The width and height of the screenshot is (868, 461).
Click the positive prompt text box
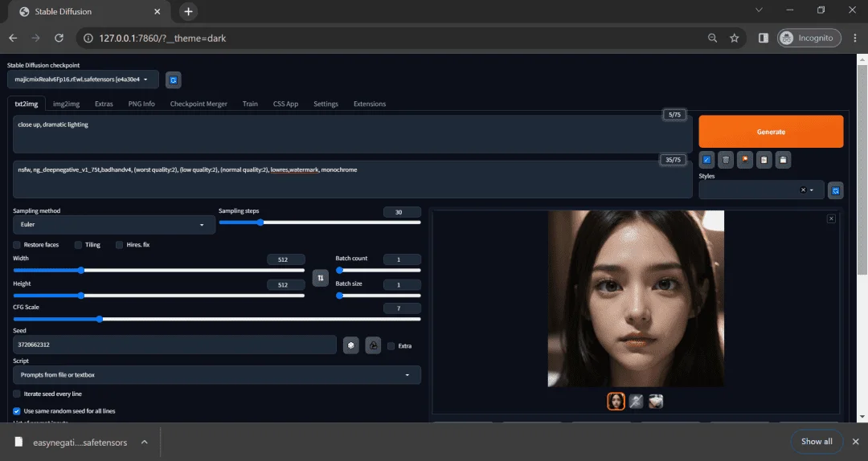[353, 134]
